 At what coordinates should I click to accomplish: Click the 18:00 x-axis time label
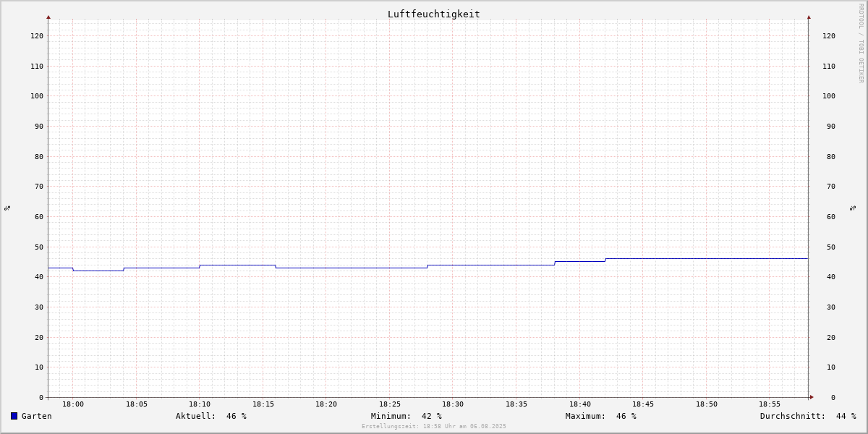[73, 404]
